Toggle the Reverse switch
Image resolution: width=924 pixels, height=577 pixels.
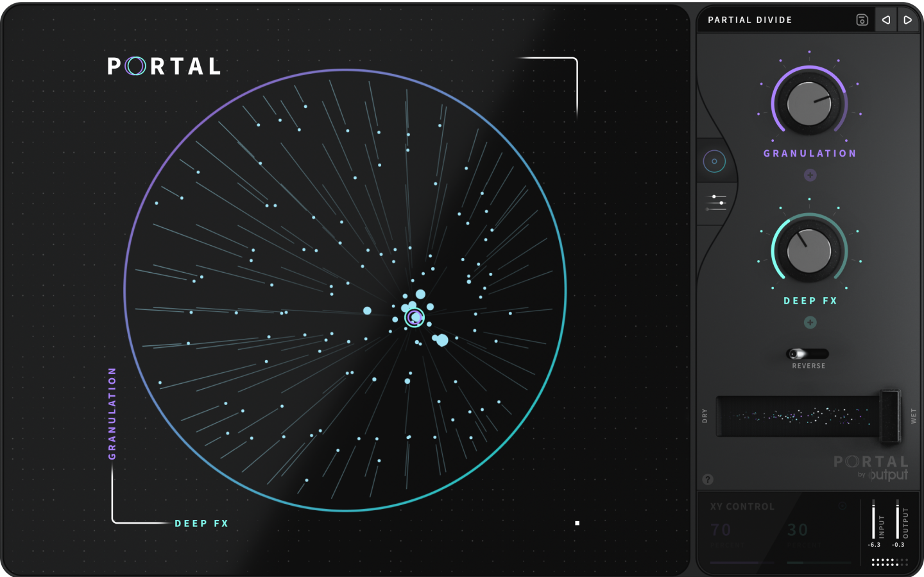[x=807, y=354]
